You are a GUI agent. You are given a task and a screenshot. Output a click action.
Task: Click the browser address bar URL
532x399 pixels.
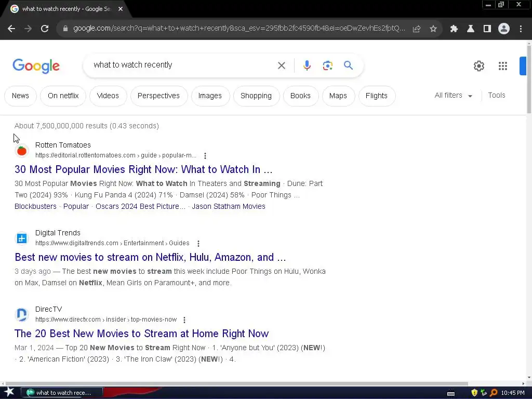pyautogui.click(x=239, y=29)
